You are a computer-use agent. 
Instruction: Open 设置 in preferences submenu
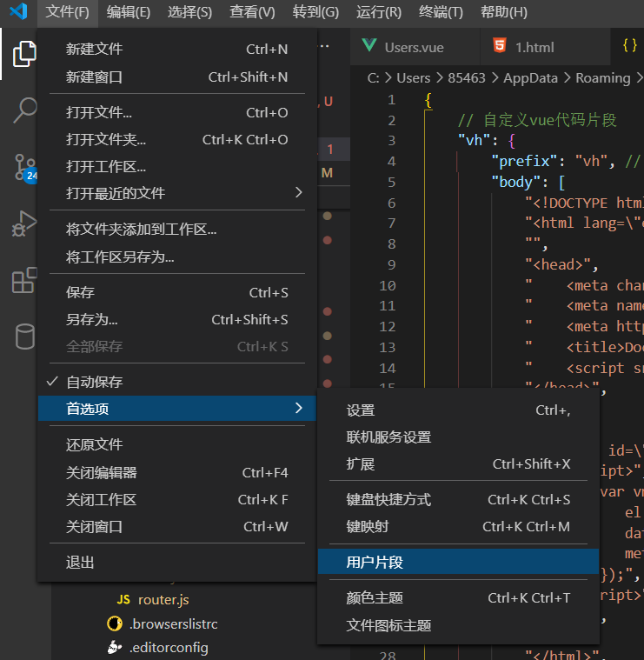tap(458, 410)
